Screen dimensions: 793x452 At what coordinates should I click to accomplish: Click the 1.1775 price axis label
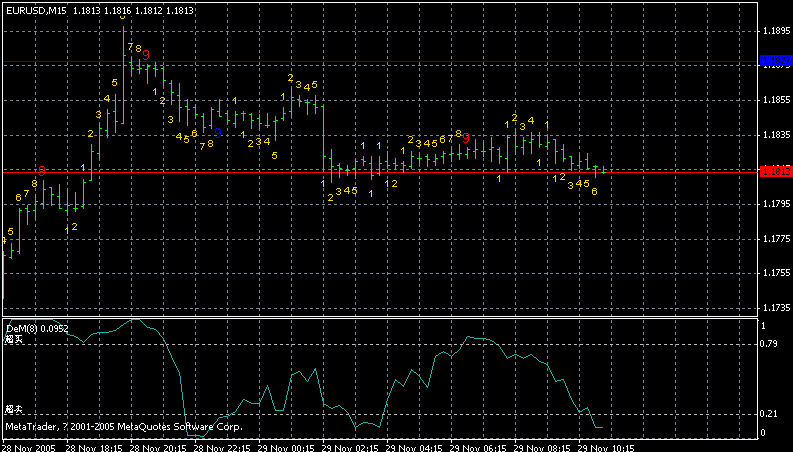click(775, 239)
